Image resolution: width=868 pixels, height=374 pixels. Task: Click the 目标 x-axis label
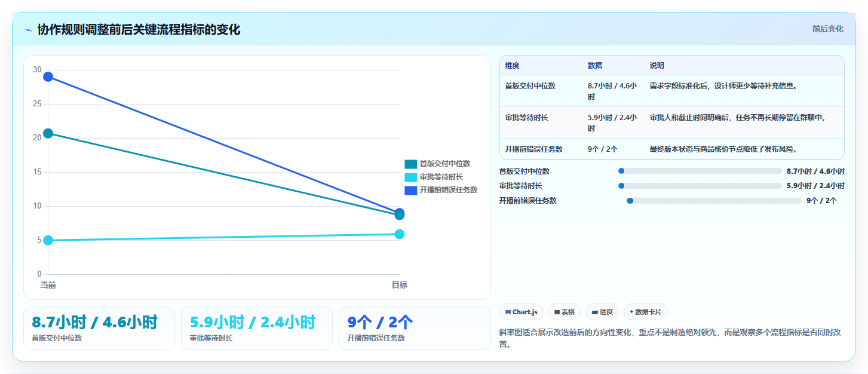[400, 286]
